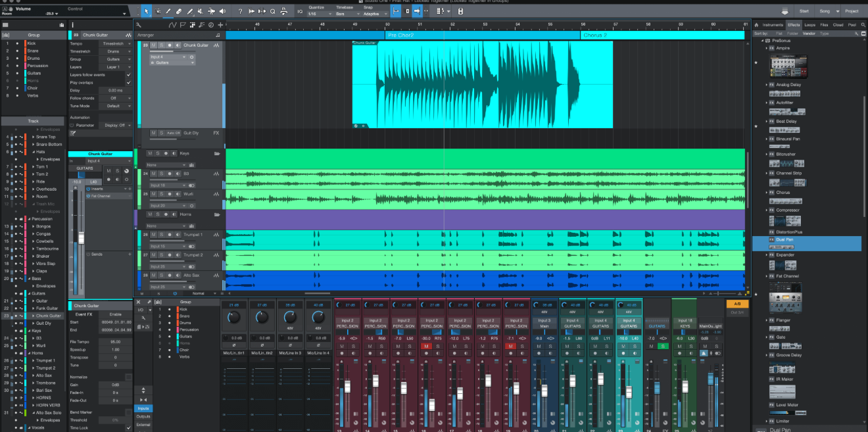Image resolution: width=868 pixels, height=432 pixels.
Task: Select the Dual Pan effect in browser
Action: click(x=806, y=243)
